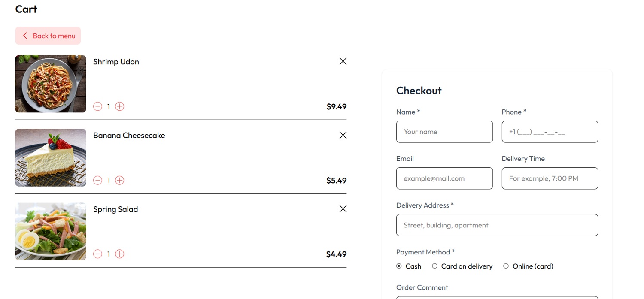Reduce Banana Cheesecake quantity by one
Screen dimensions: 644x299
(x=97, y=180)
